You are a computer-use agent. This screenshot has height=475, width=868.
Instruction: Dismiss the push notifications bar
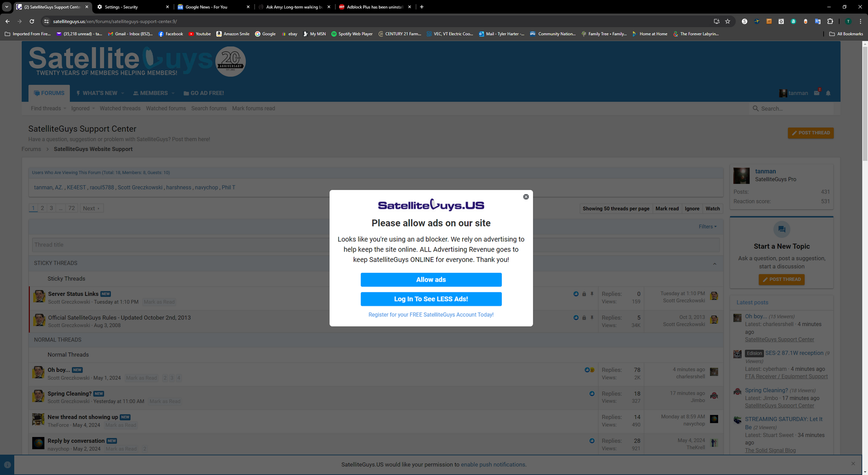tap(853, 464)
